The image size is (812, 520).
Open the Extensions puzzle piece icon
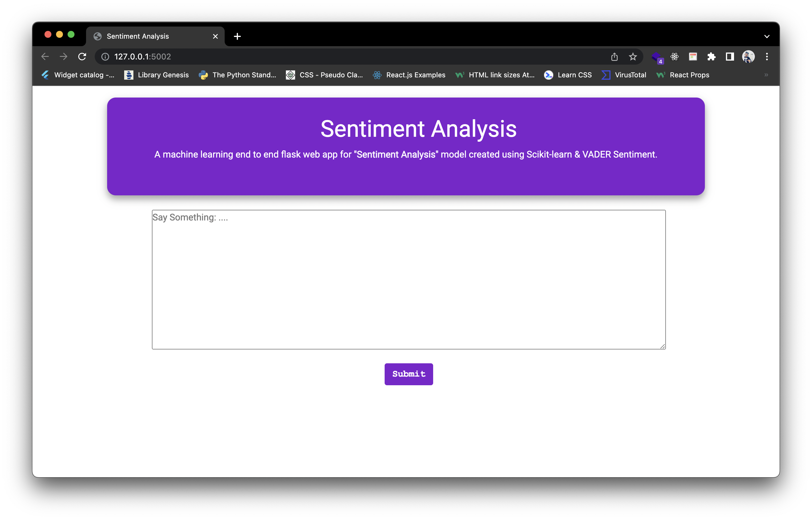[x=711, y=56]
